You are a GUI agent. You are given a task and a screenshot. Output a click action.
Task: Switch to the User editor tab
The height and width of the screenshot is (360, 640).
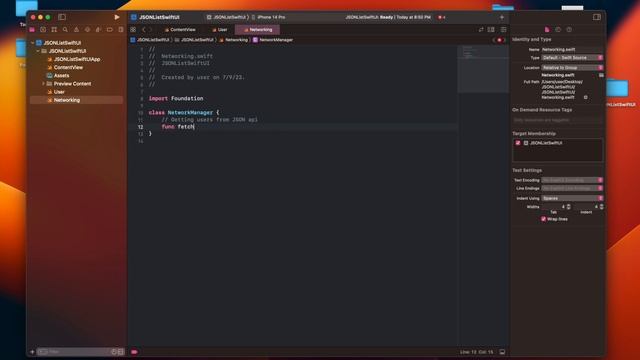coord(220,30)
